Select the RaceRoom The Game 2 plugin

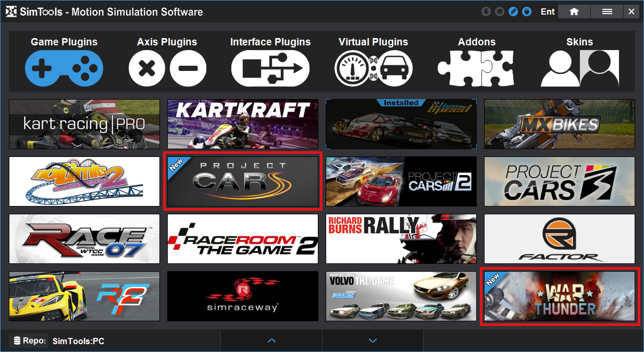pos(243,239)
